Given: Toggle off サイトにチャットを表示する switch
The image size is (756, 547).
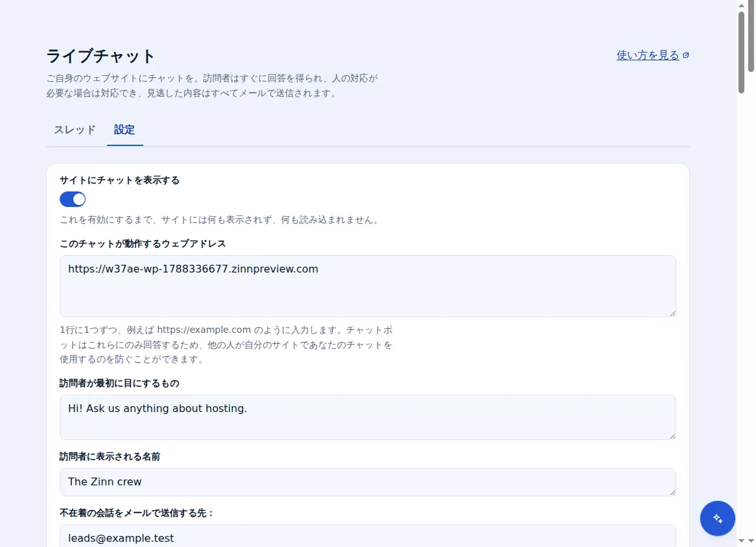Looking at the screenshot, I should (73, 199).
